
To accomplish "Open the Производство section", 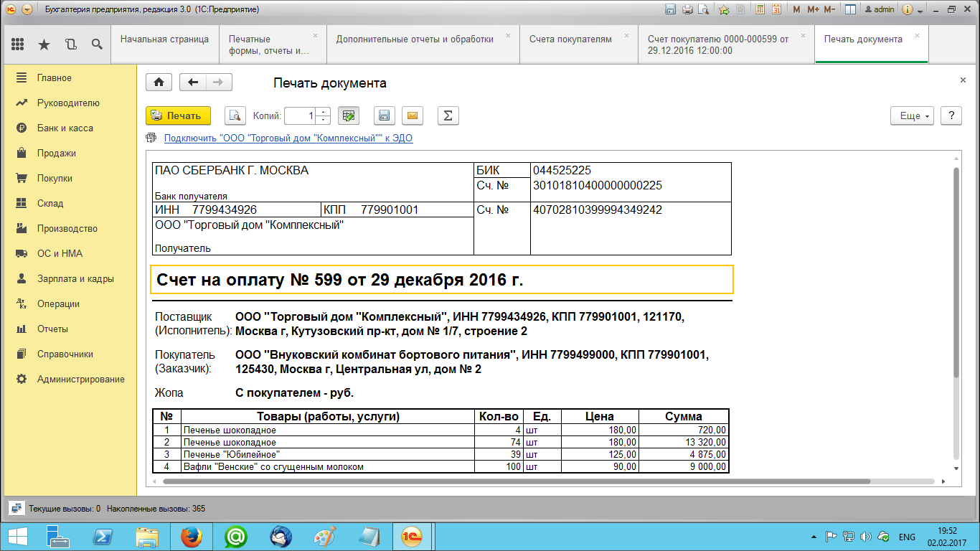I will click(70, 228).
